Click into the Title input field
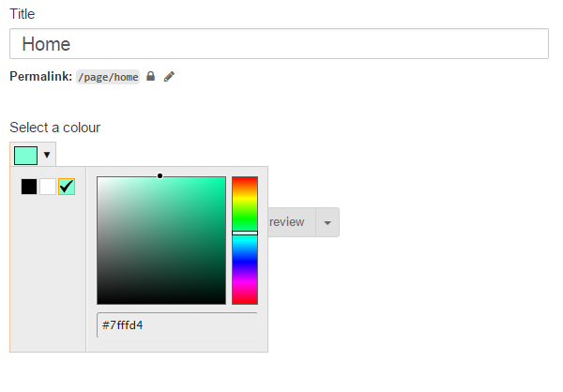The height and width of the screenshot is (392, 563). click(279, 44)
